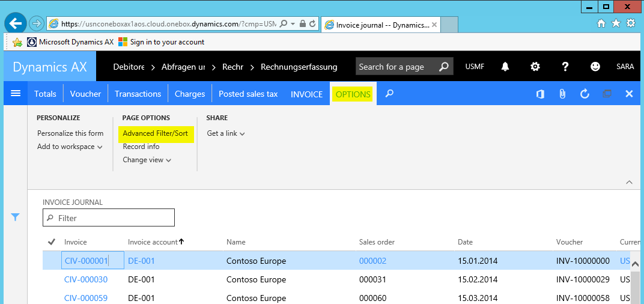Open invoice link CIV-000030
The width and height of the screenshot is (644, 304).
click(x=86, y=279)
